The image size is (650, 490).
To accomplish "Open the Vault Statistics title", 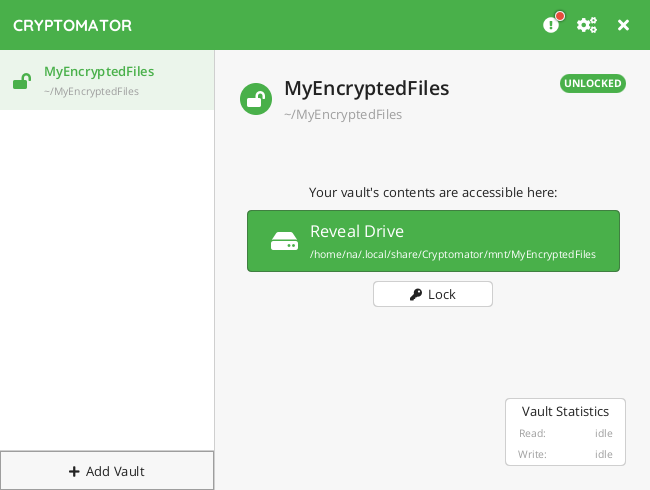I will click(565, 411).
